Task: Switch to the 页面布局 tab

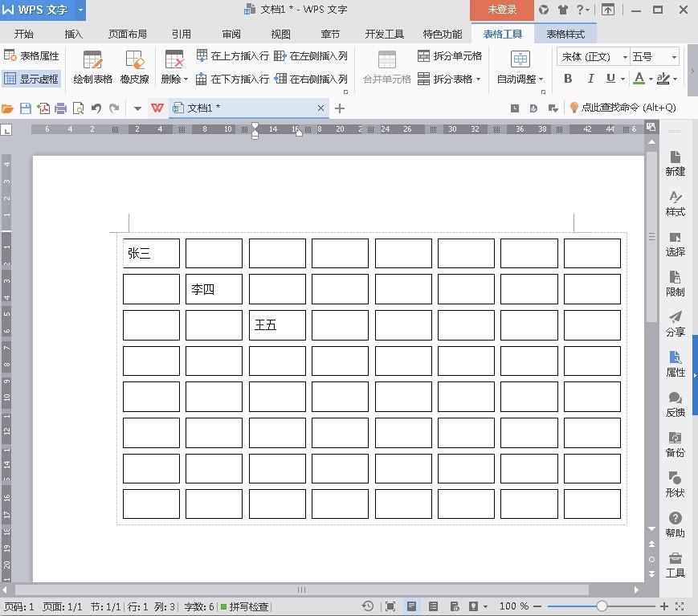Action: 128,34
